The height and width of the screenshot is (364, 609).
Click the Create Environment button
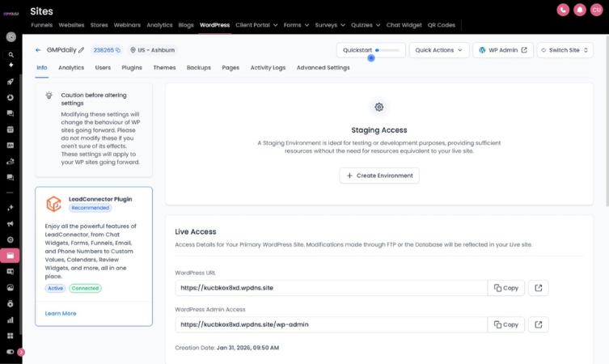click(x=379, y=176)
